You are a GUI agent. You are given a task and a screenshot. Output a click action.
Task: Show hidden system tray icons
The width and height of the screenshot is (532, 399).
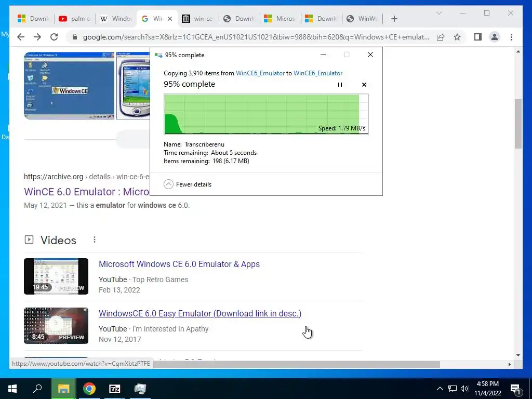click(x=440, y=389)
